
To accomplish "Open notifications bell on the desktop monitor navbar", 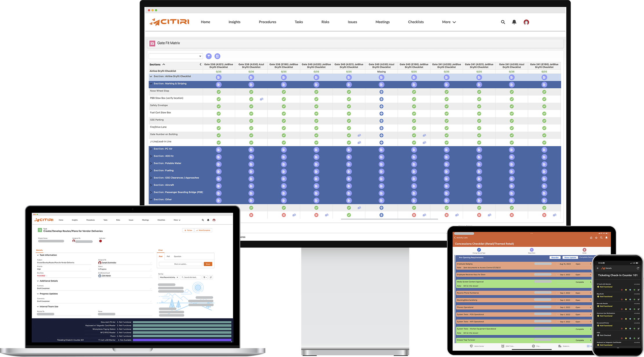I will point(514,22).
